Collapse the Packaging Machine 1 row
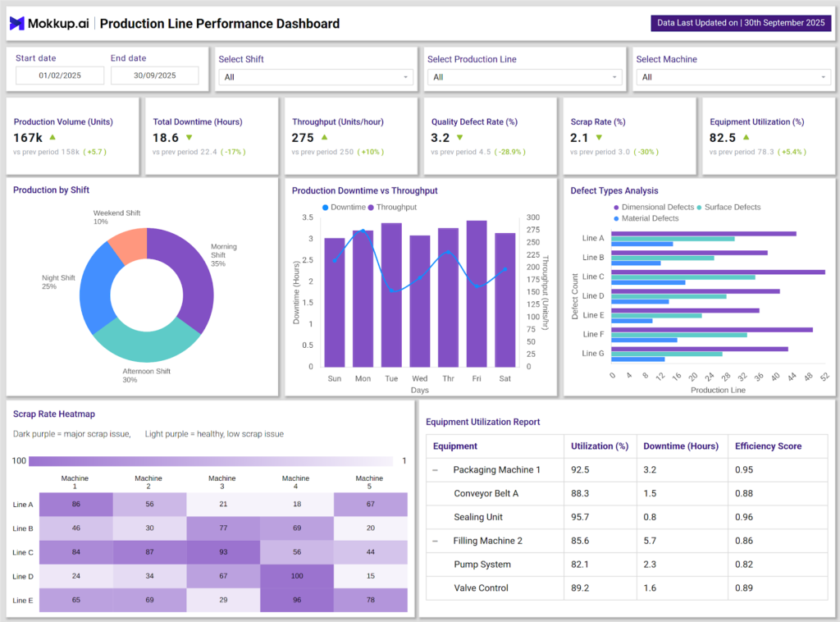Image resolution: width=840 pixels, height=622 pixels. 436,470
